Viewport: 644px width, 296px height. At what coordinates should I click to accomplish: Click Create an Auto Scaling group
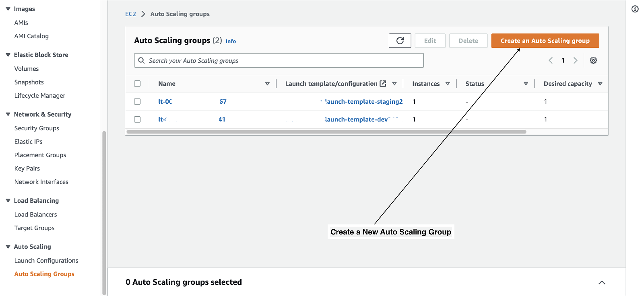click(x=545, y=41)
